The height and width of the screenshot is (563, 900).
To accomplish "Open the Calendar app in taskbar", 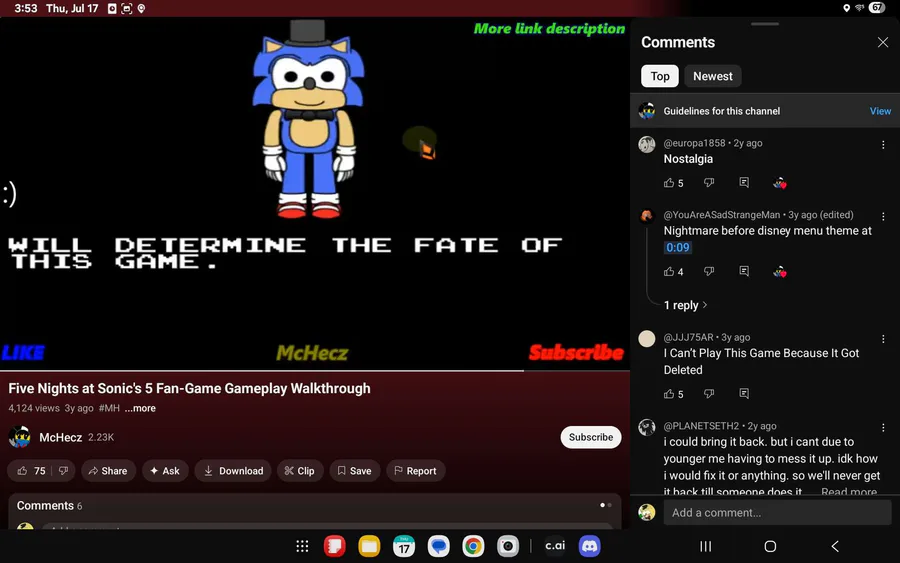I will [404, 546].
